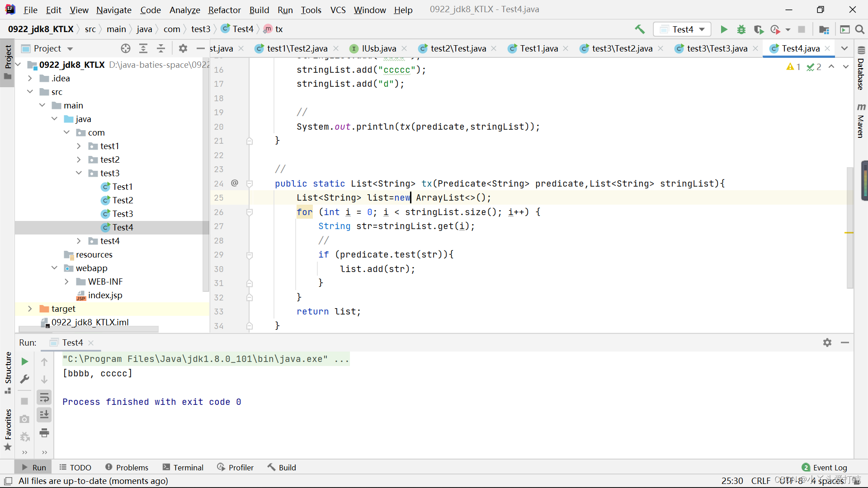The height and width of the screenshot is (488, 868).
Task: Start debugging with the bug icon
Action: [x=741, y=29]
